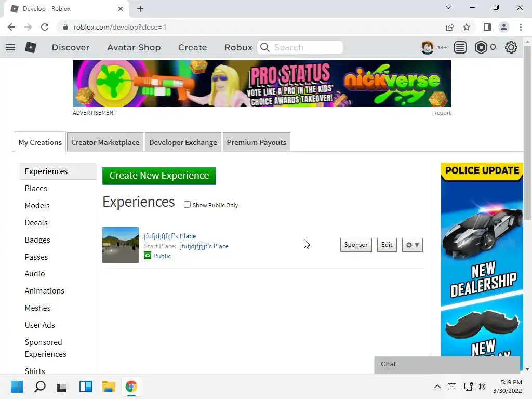
Task: Click the search magnifier icon
Action: tap(265, 47)
